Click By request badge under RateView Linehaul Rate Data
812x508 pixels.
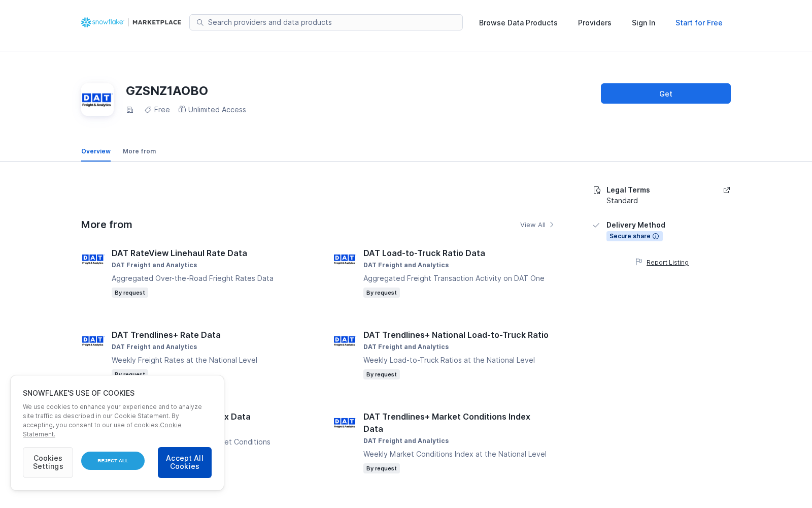[130, 293]
